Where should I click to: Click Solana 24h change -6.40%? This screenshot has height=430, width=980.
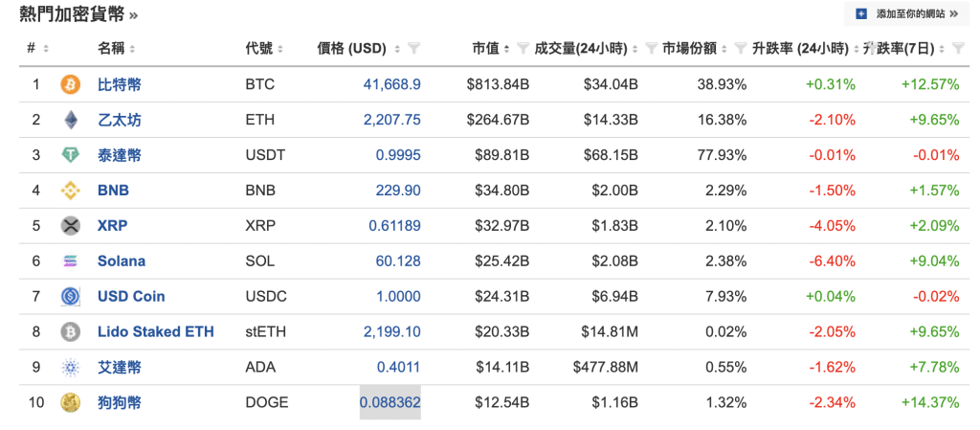(x=832, y=261)
